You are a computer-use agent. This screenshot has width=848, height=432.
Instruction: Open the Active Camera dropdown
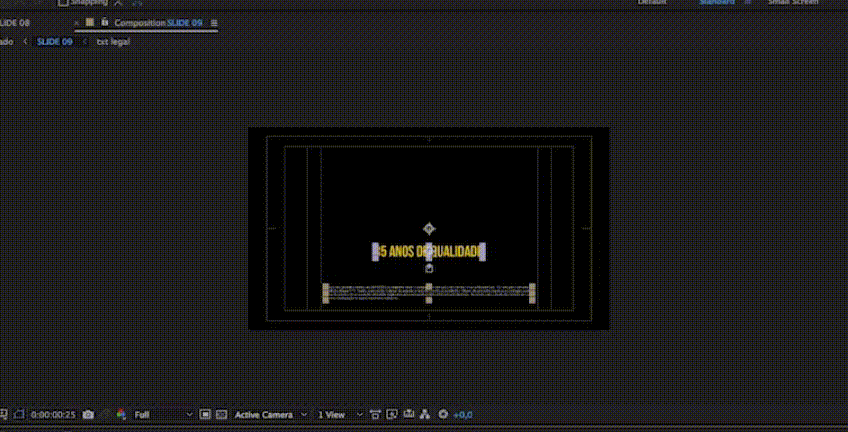coord(270,414)
